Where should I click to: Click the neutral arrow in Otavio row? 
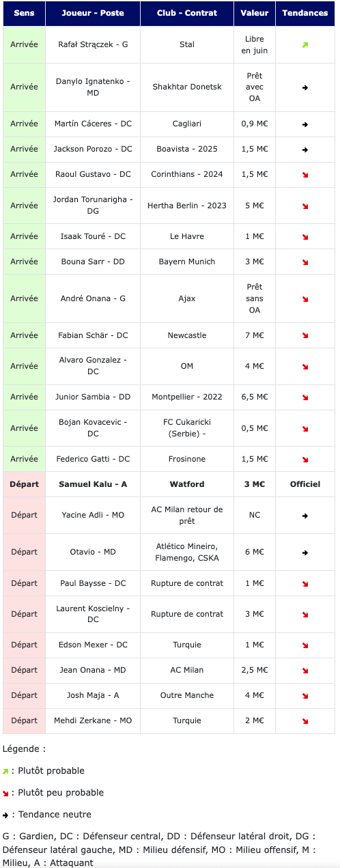point(305,552)
